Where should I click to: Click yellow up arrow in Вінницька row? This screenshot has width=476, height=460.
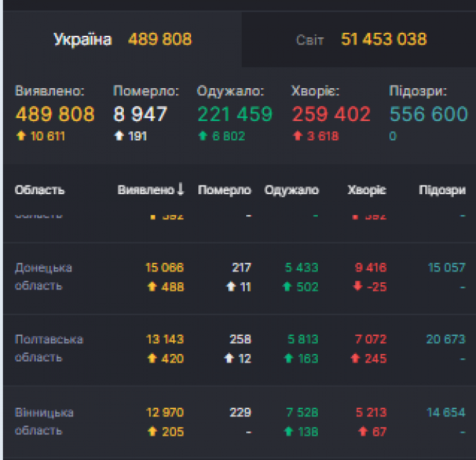pos(152,431)
